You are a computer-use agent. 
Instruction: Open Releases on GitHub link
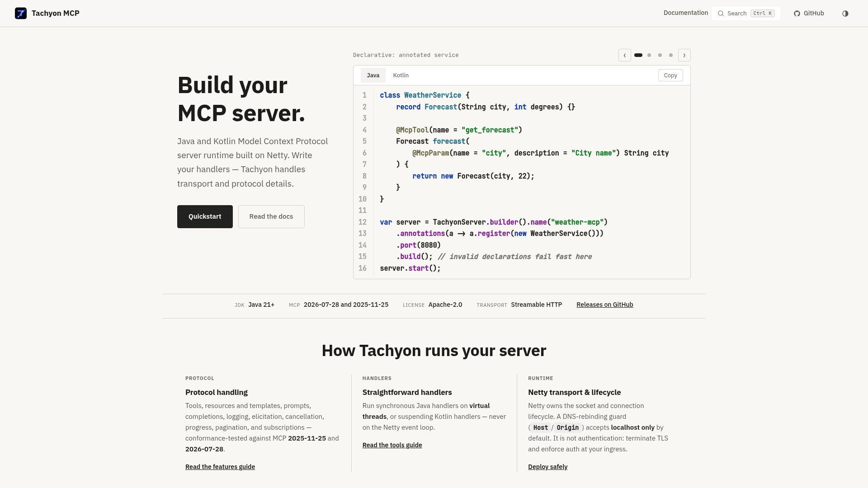pos(605,305)
